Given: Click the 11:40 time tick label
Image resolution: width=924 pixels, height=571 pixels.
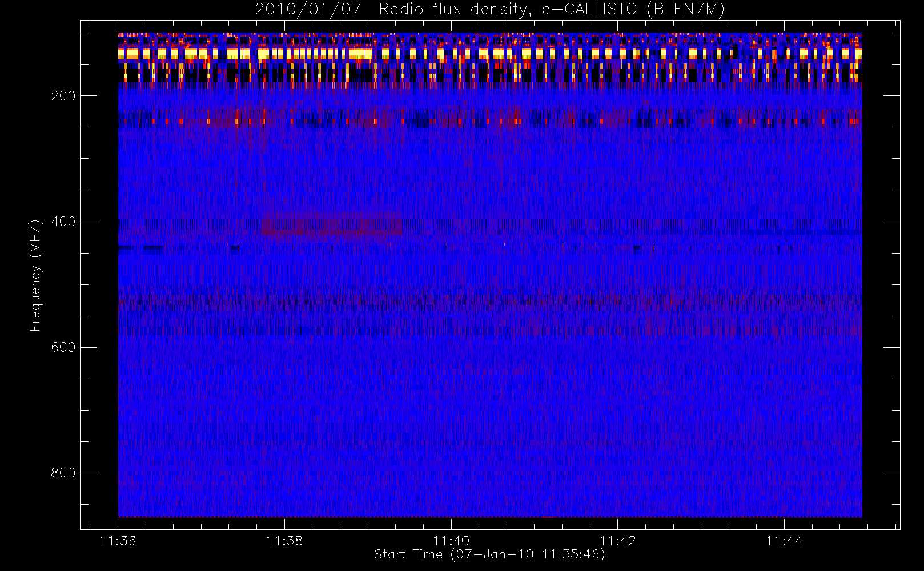Looking at the screenshot, I should [x=451, y=541].
